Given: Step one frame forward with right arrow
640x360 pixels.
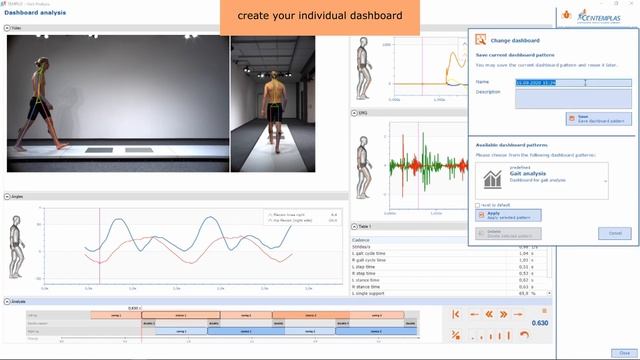Looking at the screenshot, I should [518, 314].
